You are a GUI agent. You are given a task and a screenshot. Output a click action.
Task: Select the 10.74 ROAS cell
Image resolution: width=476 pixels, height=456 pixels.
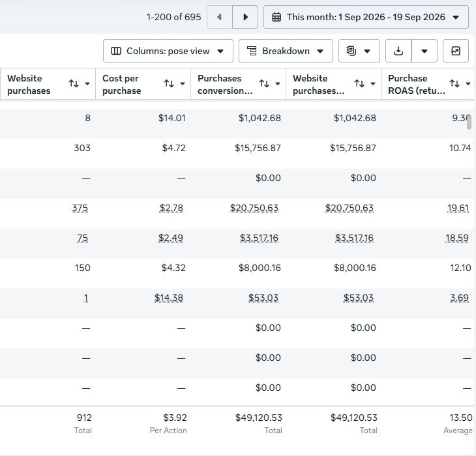point(460,148)
